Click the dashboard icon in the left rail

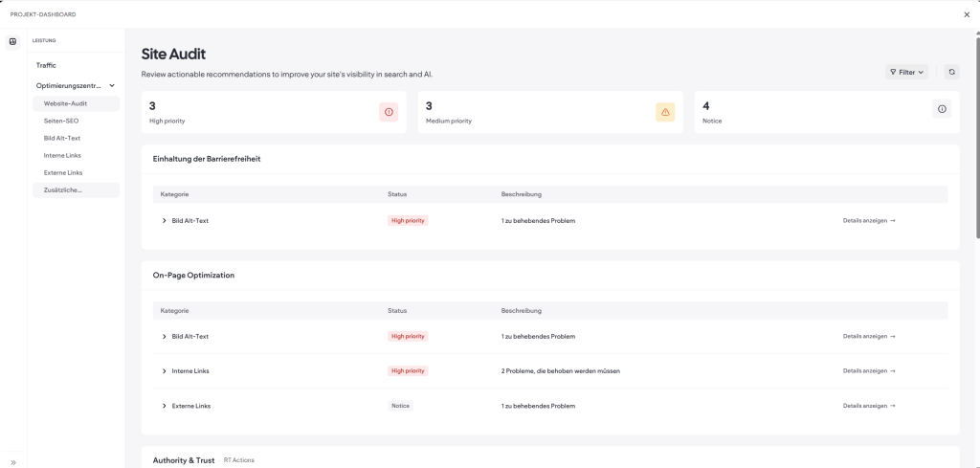[12, 42]
